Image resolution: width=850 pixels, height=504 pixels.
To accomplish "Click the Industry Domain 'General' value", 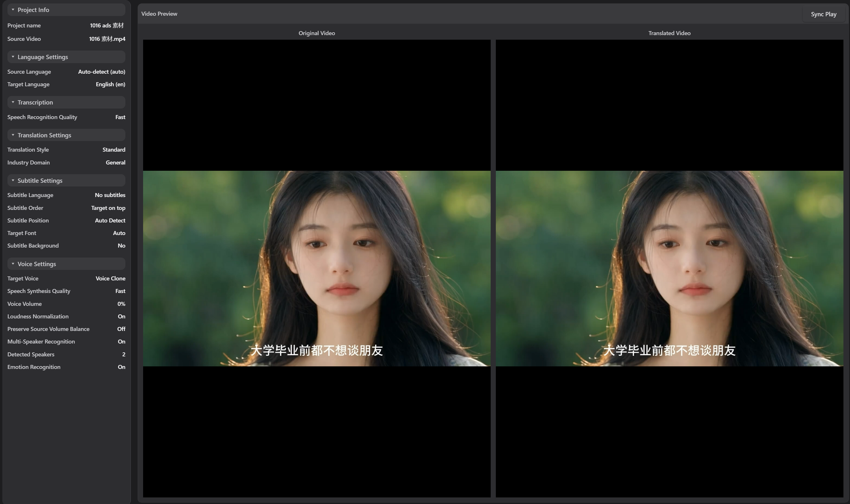I will 115,163.
